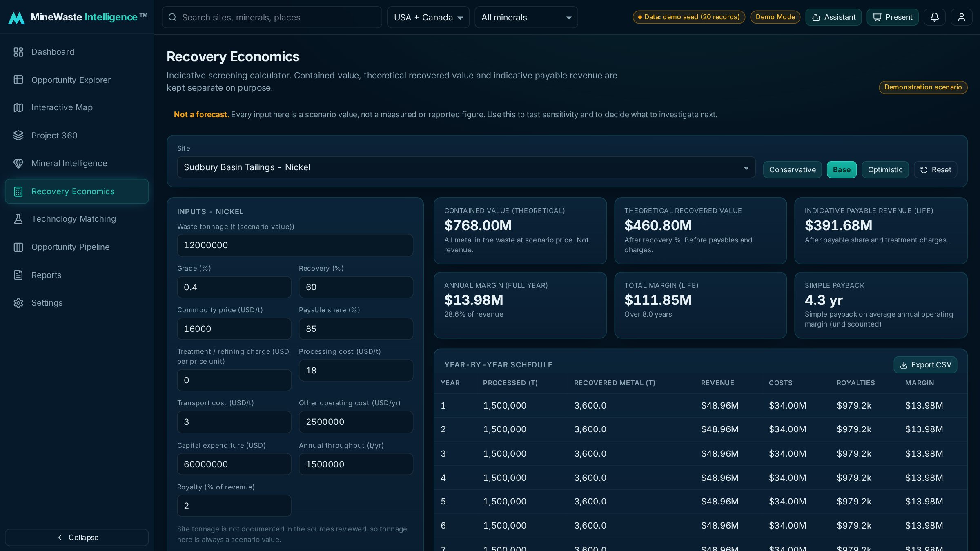Viewport: 980px width, 551px height.
Task: Open Mineral Intelligence page
Action: (x=77, y=163)
